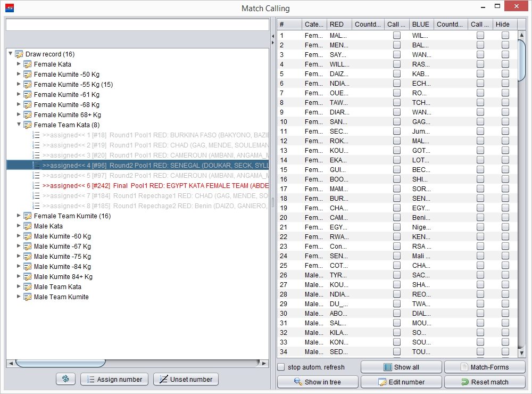Image resolution: width=532 pixels, height=394 pixels.
Task: Expand the Male Team Kumite node
Action: click(19, 297)
